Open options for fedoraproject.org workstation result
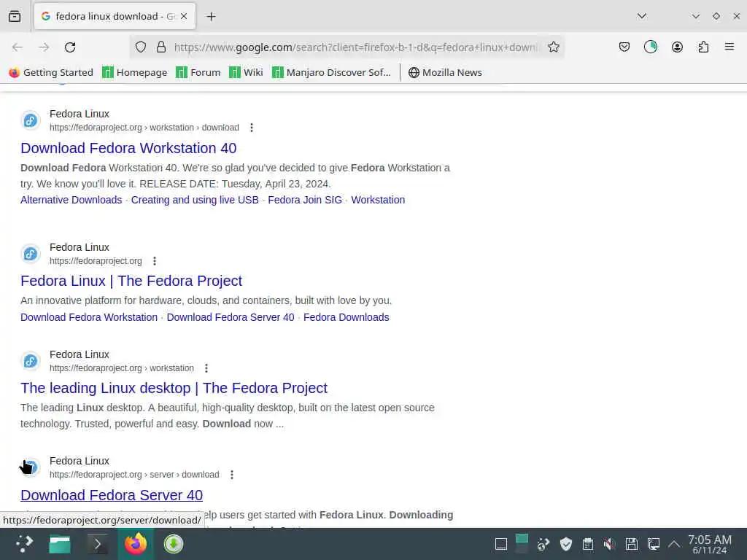The image size is (747, 560). click(x=206, y=368)
